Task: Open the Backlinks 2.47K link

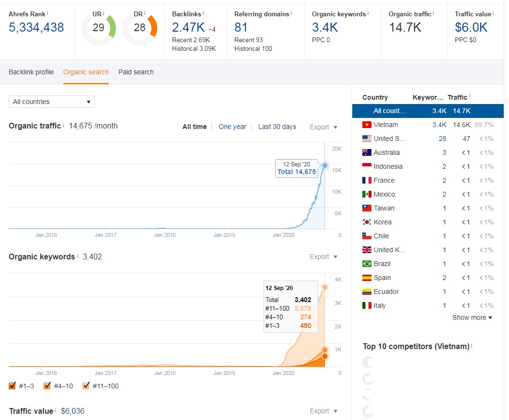Action: pyautogui.click(x=188, y=28)
